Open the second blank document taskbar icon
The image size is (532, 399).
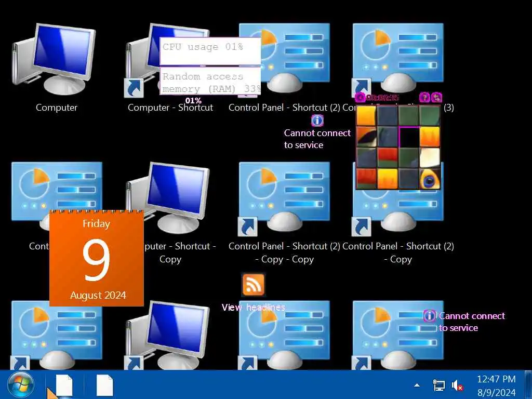point(104,385)
